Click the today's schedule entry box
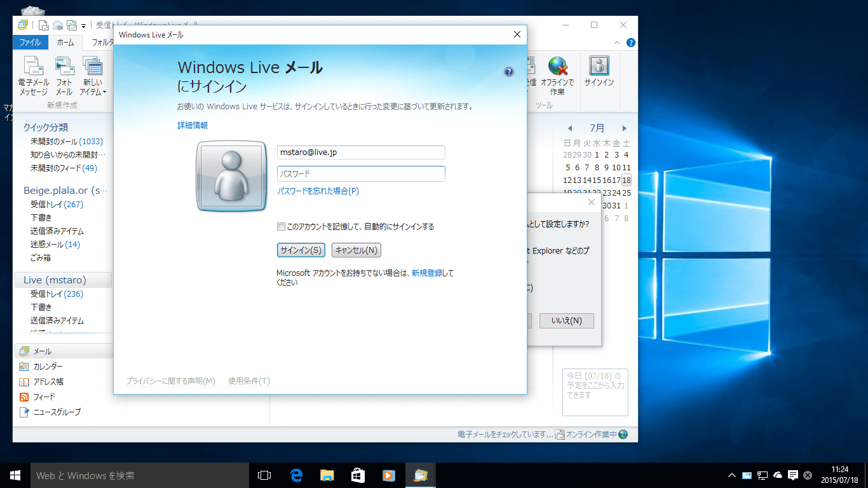The width and height of the screenshot is (868, 488). coord(595,392)
